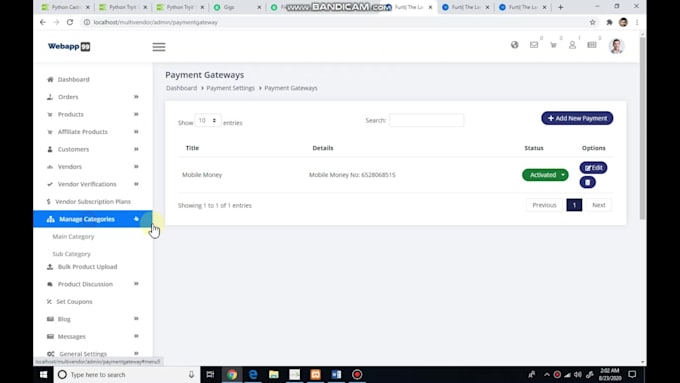Open Vendor Subscription Plans

pos(93,202)
